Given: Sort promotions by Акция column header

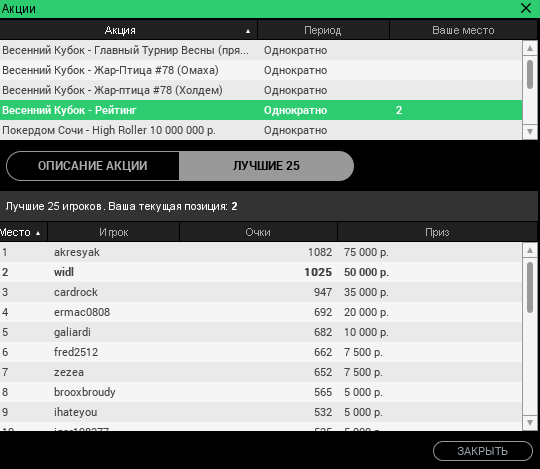Looking at the screenshot, I should [x=128, y=30].
